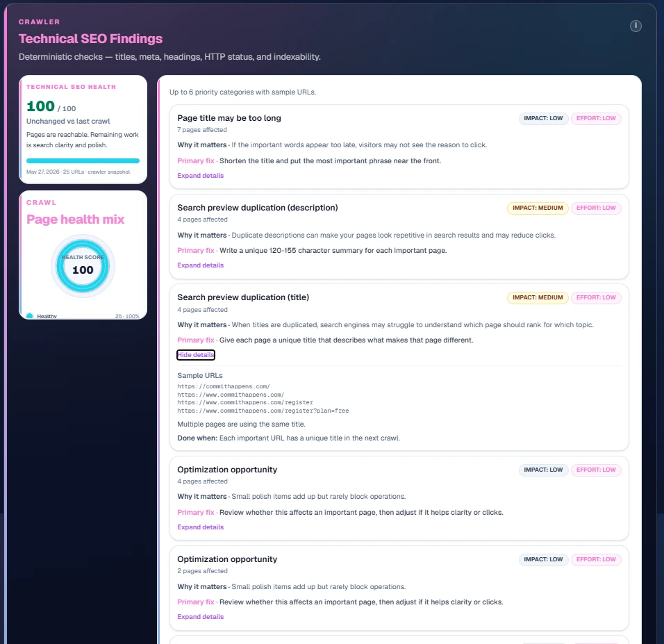Click the 100 / 100 health score
The width and height of the screenshot is (664, 644).
tap(51, 106)
